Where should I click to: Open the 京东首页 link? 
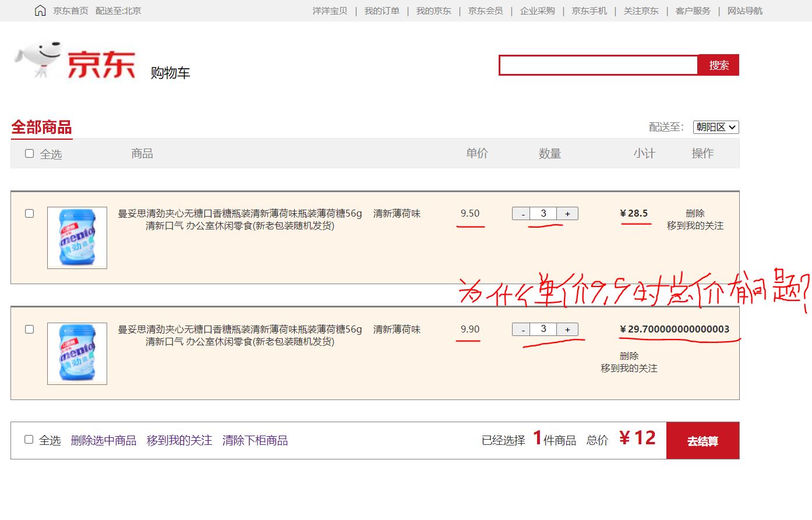(x=70, y=10)
